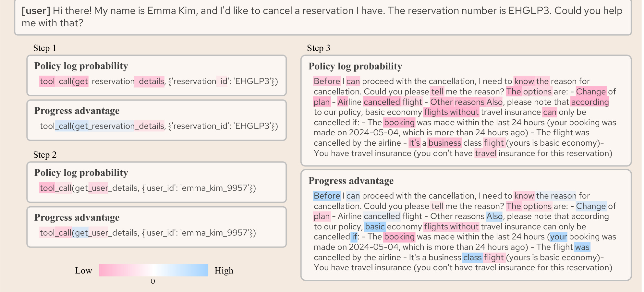
Task: Click the pink-highlighted 'Before' in Step 3 Policy log probability
Action: point(327,81)
